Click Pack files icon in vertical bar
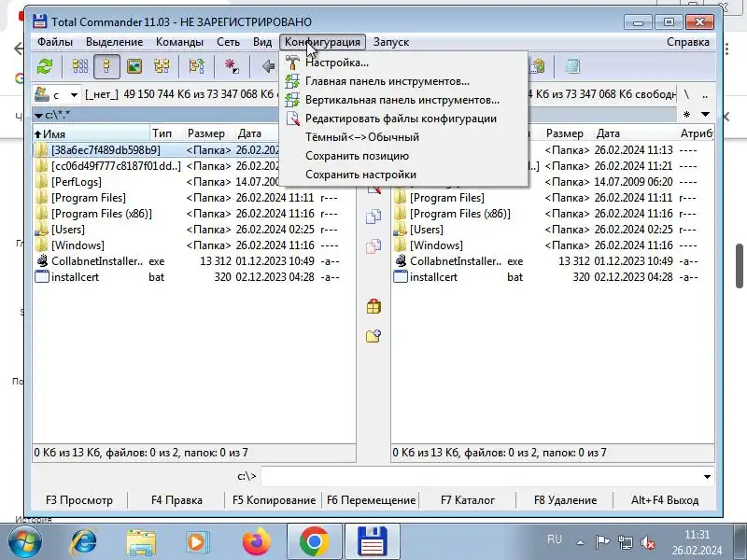This screenshot has width=747, height=560. [x=373, y=307]
